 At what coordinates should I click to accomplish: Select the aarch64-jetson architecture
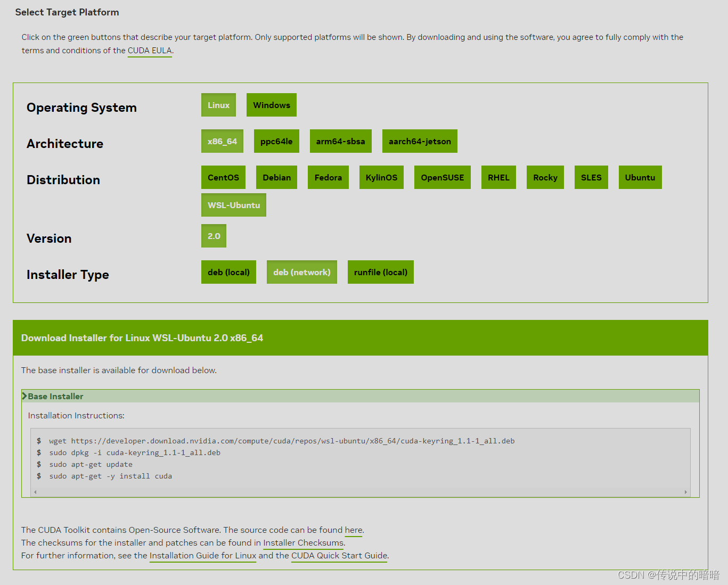(x=420, y=141)
